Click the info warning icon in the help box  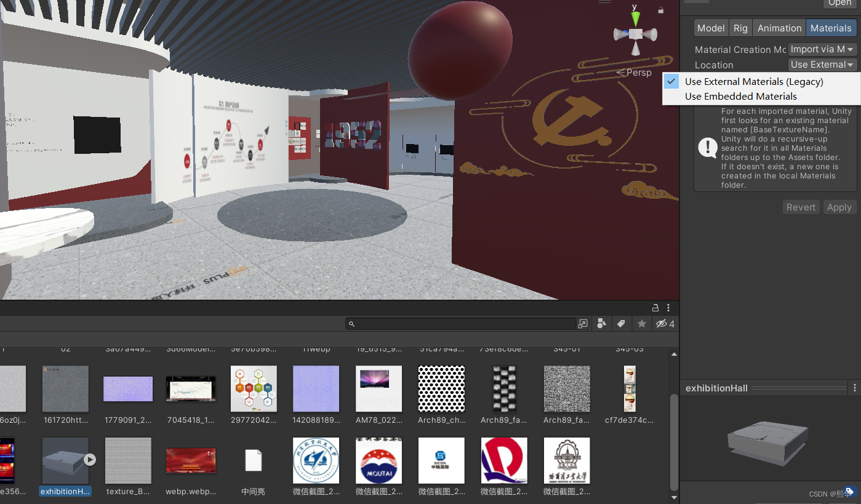point(707,148)
